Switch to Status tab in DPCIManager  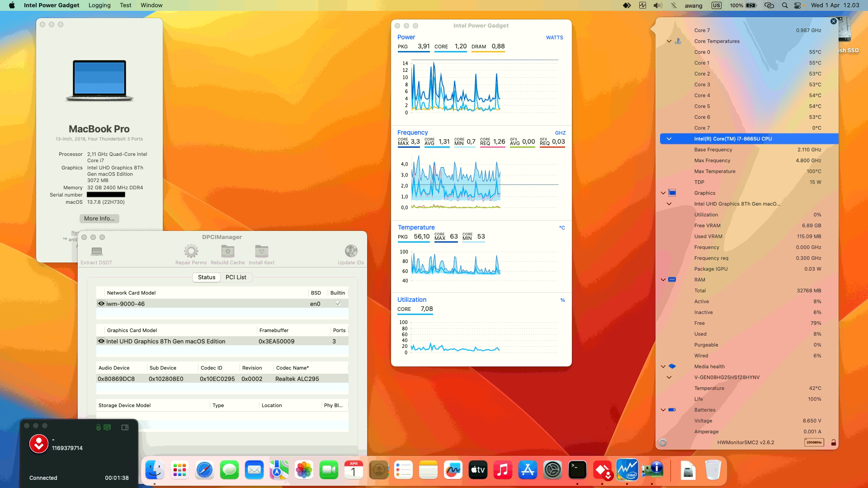pyautogui.click(x=207, y=277)
